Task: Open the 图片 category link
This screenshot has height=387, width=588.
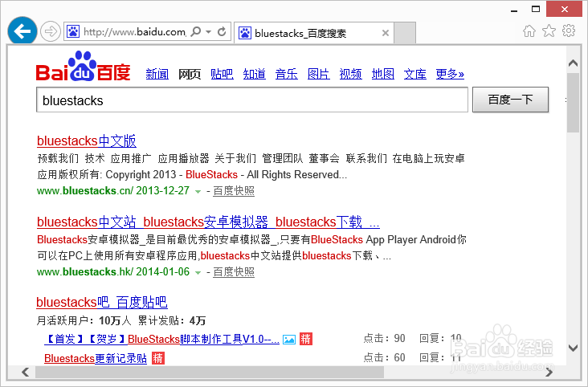Action: point(318,74)
